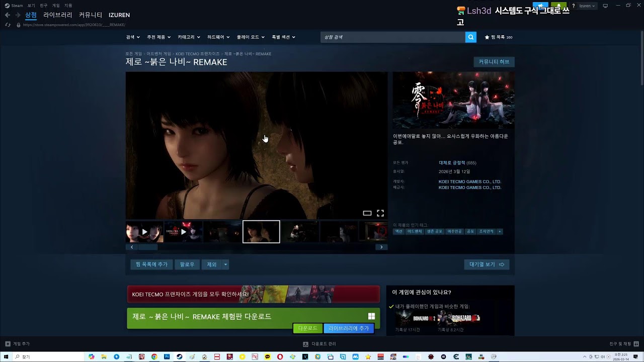This screenshot has height=362, width=644.
Task: Click the green 다운로드 button
Action: tap(307, 328)
